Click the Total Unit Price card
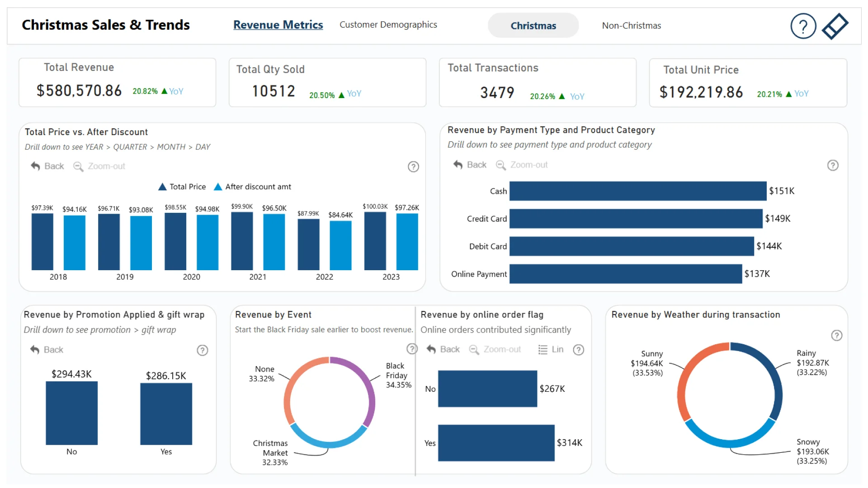Viewport: 868px width, 488px height. (x=748, y=83)
